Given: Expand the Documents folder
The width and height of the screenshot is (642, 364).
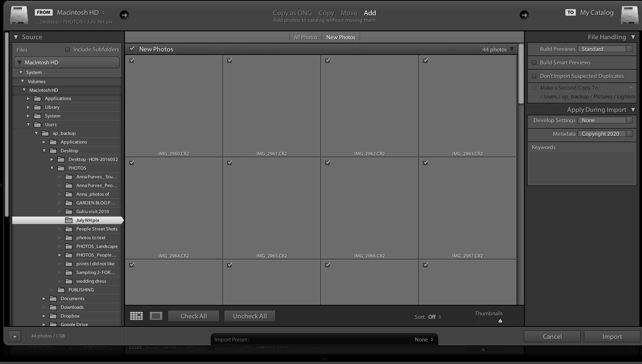Looking at the screenshot, I should coord(44,299).
